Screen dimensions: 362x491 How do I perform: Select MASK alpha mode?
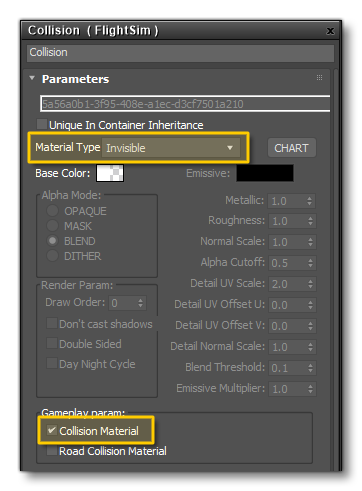(52, 225)
